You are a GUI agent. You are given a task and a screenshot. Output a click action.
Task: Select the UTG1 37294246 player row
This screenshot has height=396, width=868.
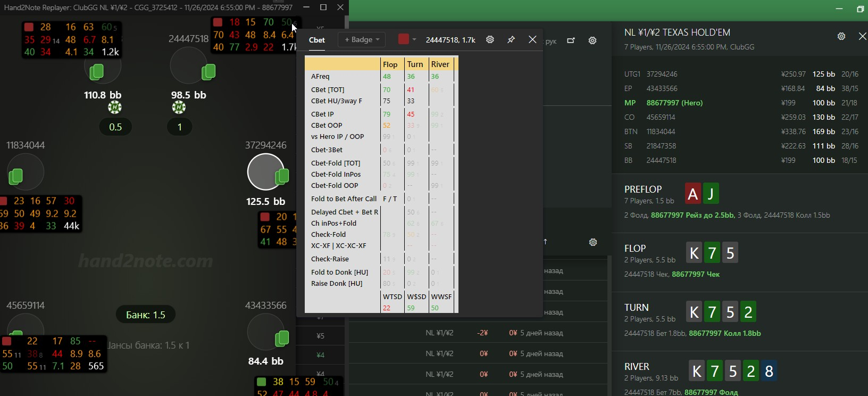[741, 74]
